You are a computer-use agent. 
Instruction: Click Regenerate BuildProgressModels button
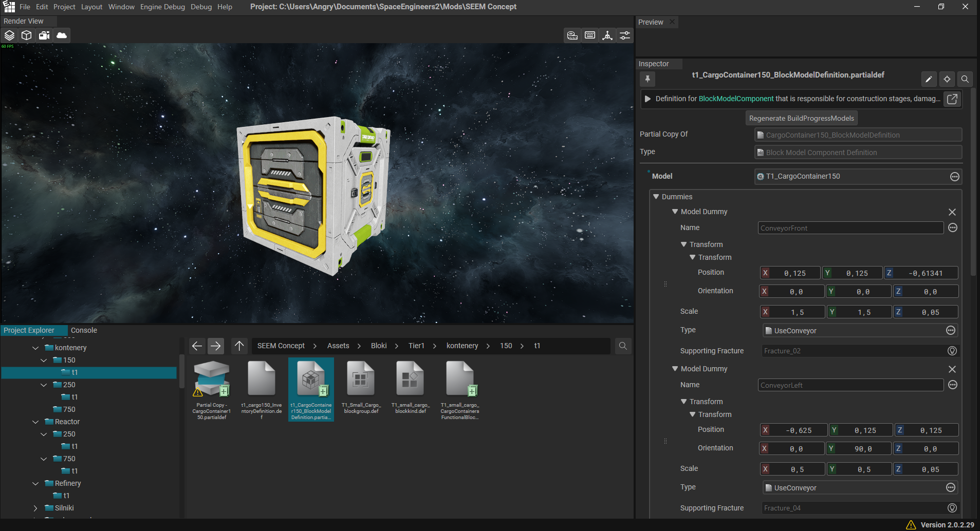(x=801, y=118)
